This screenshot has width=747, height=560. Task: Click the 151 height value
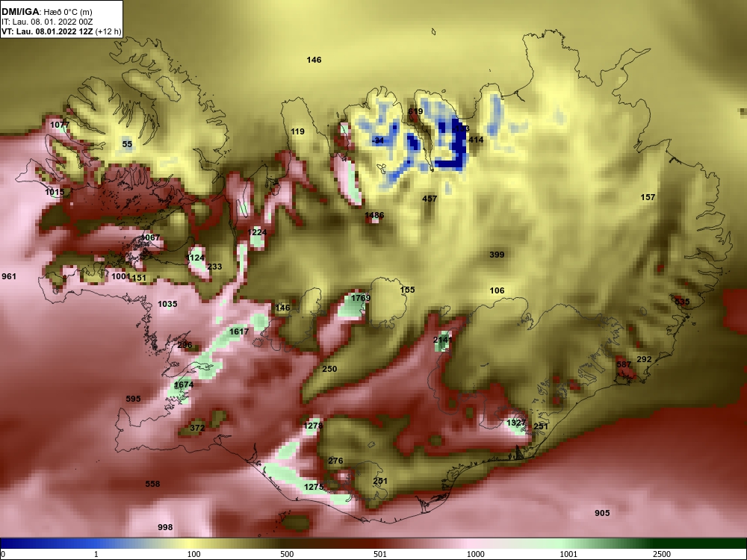139,278
